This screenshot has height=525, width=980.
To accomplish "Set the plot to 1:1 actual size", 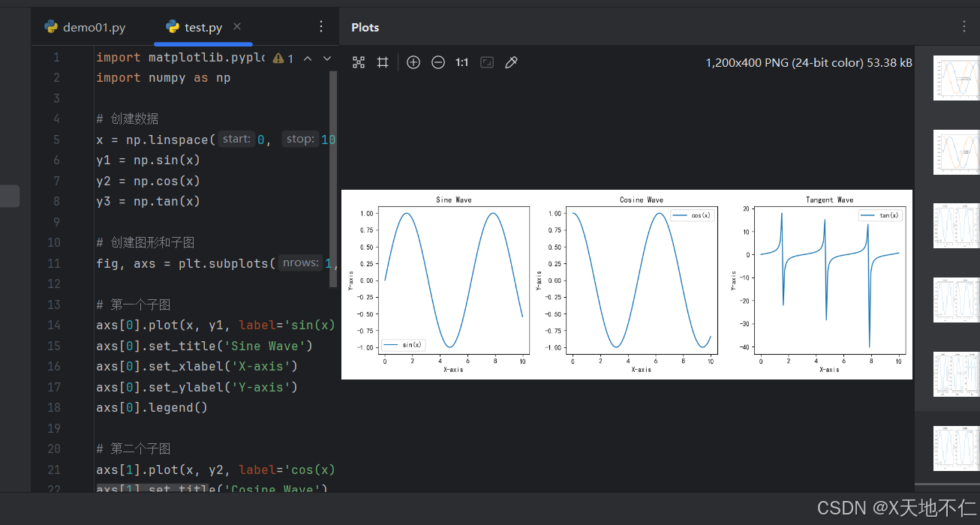I will coord(462,62).
